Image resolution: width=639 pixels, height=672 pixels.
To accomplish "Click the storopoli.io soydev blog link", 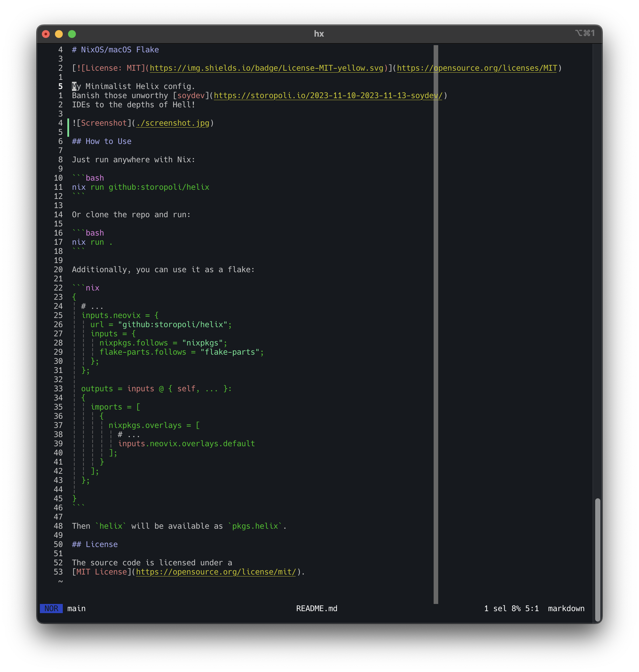I will pos(328,96).
